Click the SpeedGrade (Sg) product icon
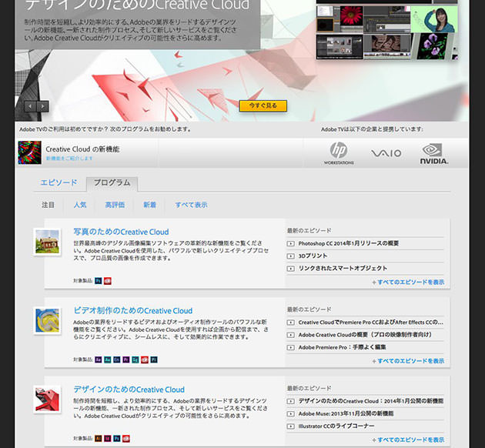485x448 pixels. pos(135,359)
